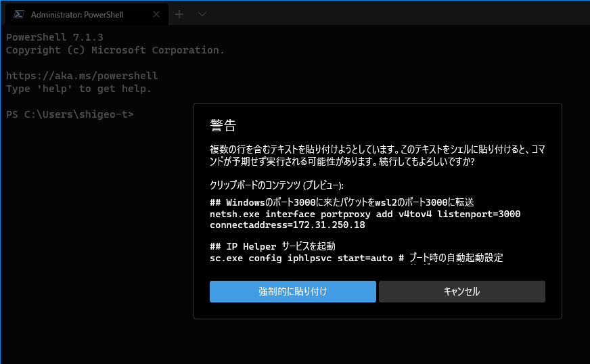Click the Type 'help' to get help line
Viewport: 590px width, 364px height.
point(78,89)
